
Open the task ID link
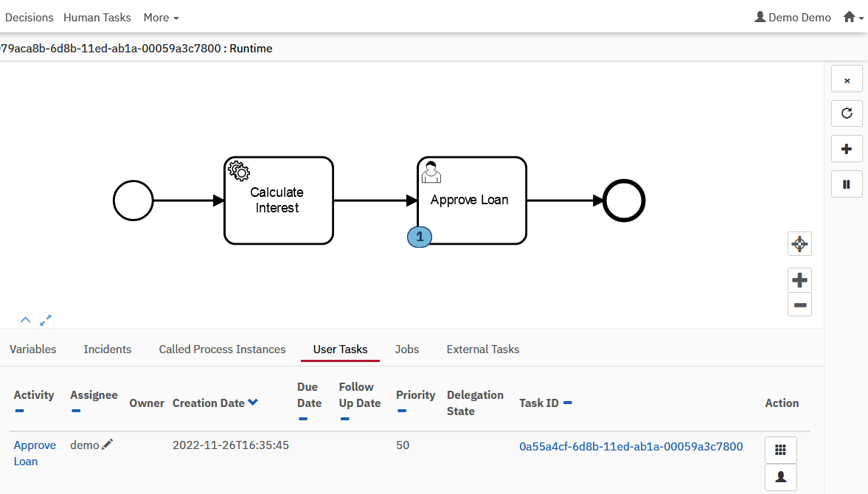pyautogui.click(x=631, y=446)
